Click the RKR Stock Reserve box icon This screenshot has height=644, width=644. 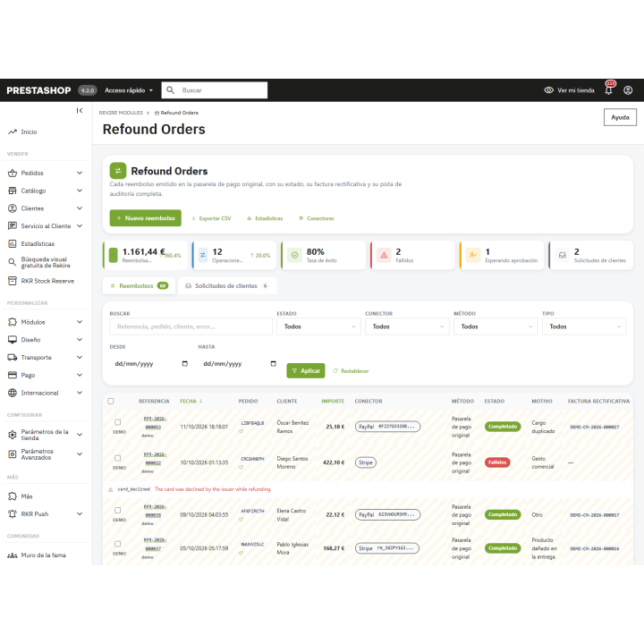[x=13, y=281]
